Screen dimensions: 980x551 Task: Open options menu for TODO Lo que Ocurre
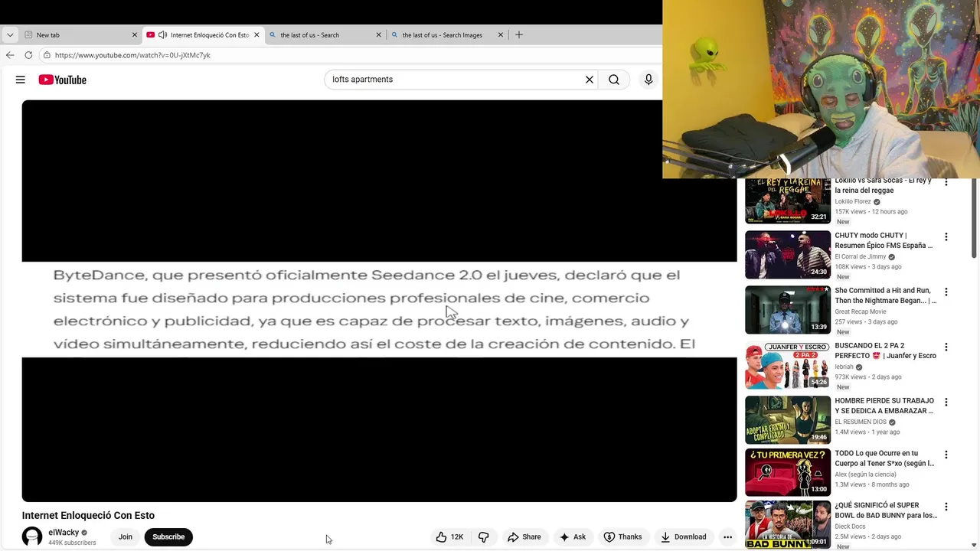coord(946,455)
